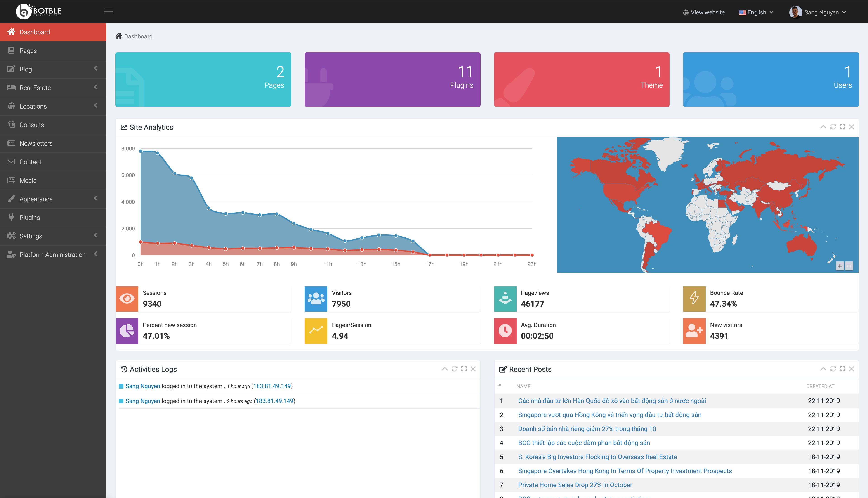The image size is (868, 498).
Task: Click the user profile avatar
Action: coord(797,12)
